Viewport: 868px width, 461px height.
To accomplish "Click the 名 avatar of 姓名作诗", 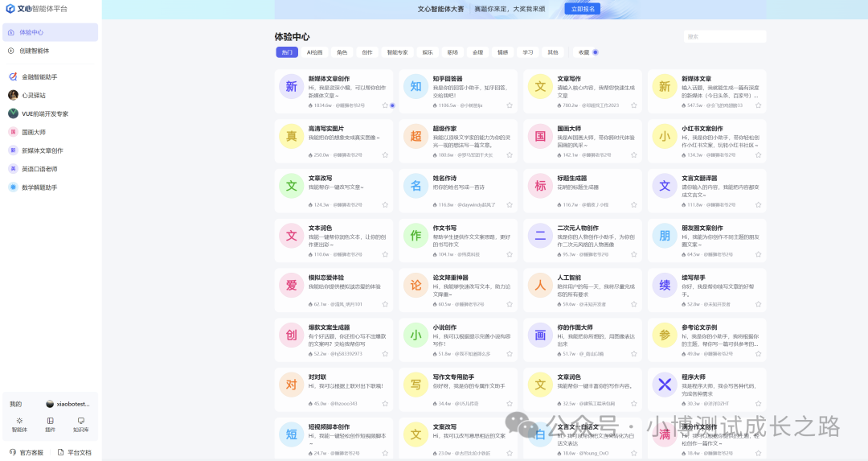I will [x=416, y=186].
